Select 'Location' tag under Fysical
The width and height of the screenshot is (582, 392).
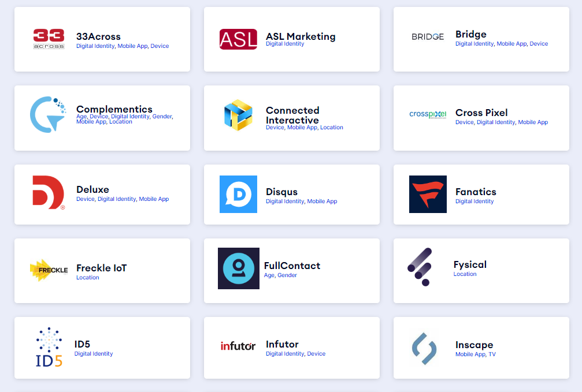[465, 274]
